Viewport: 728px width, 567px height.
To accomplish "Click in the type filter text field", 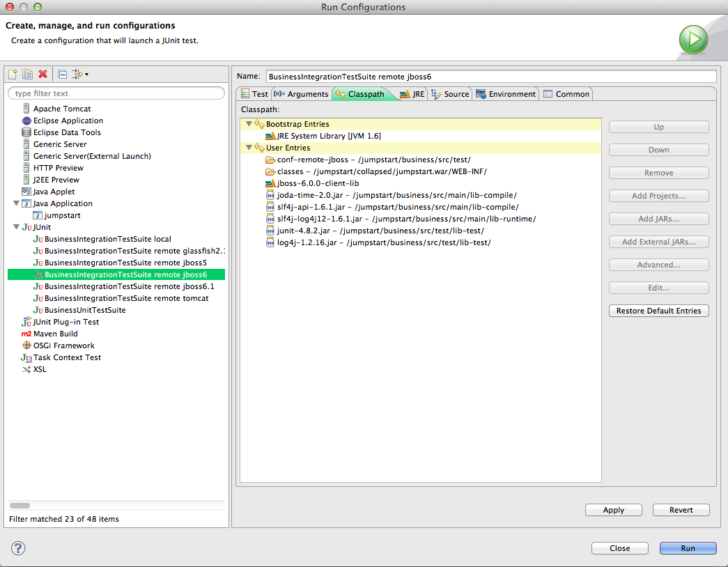I will pos(116,93).
